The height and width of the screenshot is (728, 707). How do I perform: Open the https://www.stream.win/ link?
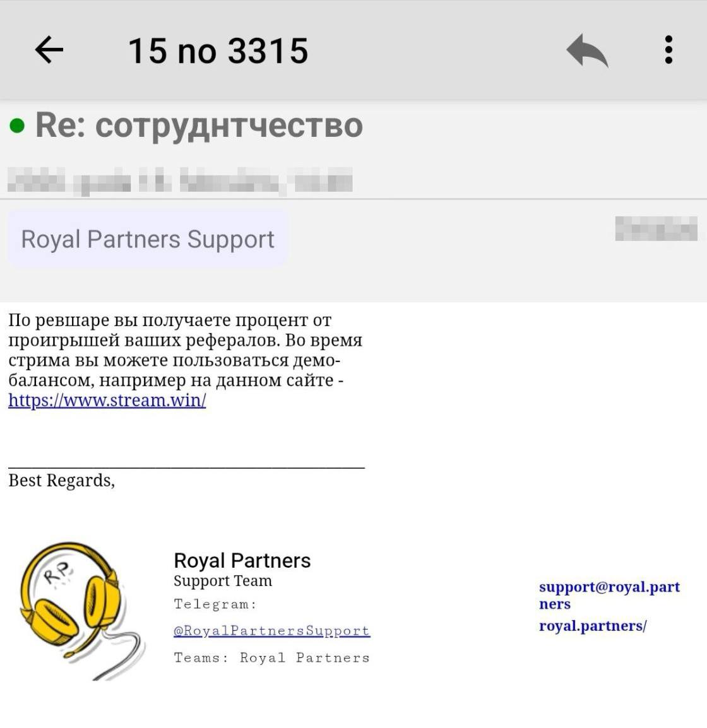(107, 400)
